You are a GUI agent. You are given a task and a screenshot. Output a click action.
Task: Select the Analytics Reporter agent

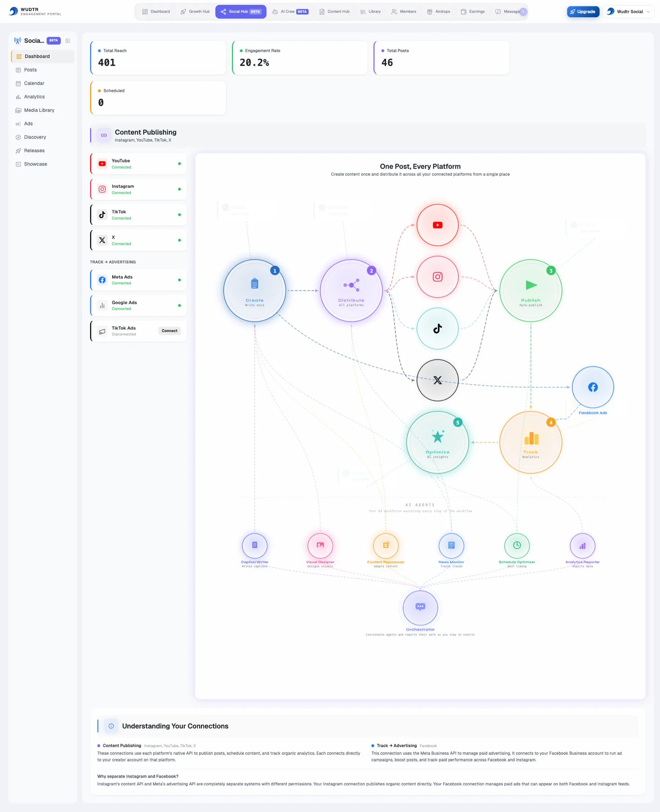582,545
